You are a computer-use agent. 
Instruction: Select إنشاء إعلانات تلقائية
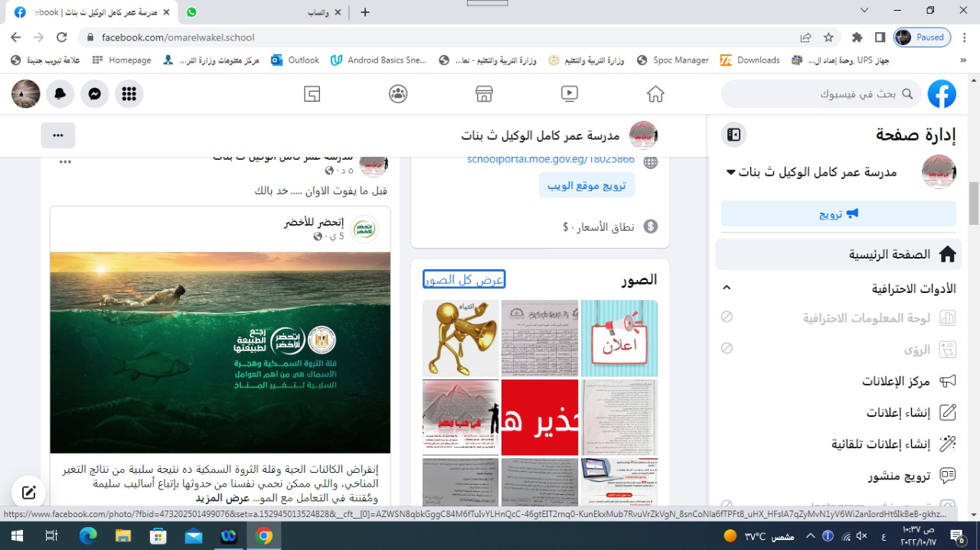pos(838,444)
